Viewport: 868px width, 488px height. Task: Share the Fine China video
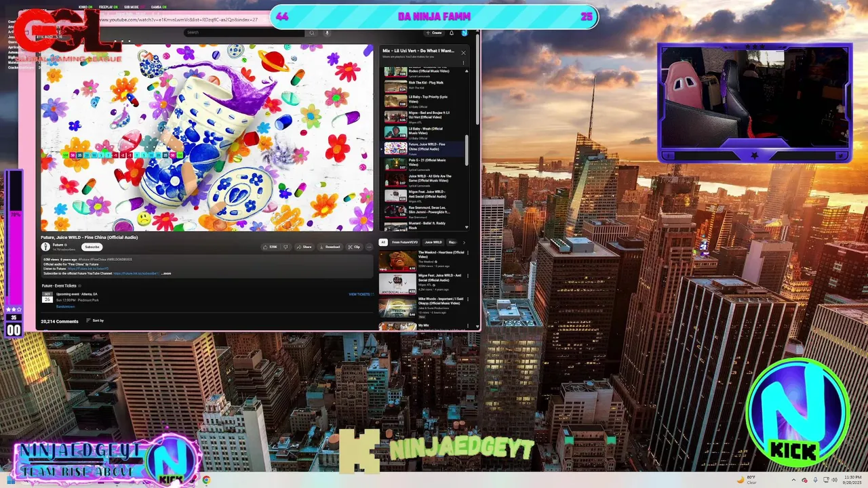tap(304, 247)
